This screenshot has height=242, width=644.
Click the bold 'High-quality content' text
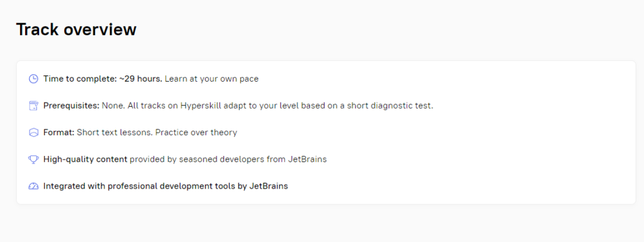point(86,159)
